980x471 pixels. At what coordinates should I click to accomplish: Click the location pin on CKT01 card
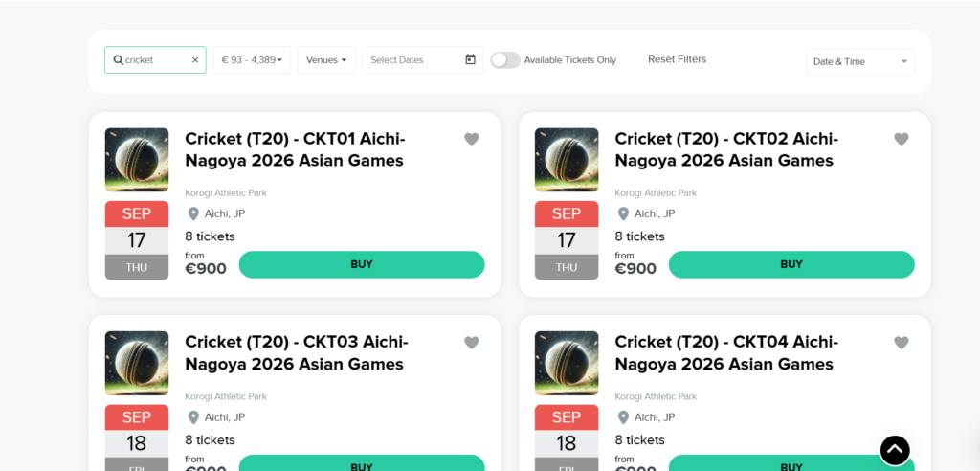pos(193,213)
